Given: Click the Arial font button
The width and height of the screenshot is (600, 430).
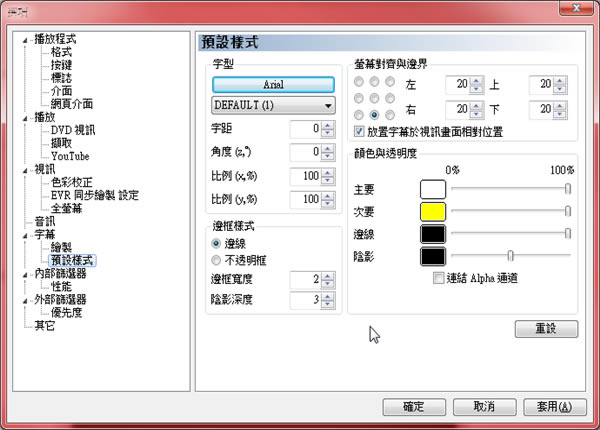Looking at the screenshot, I should click(272, 86).
